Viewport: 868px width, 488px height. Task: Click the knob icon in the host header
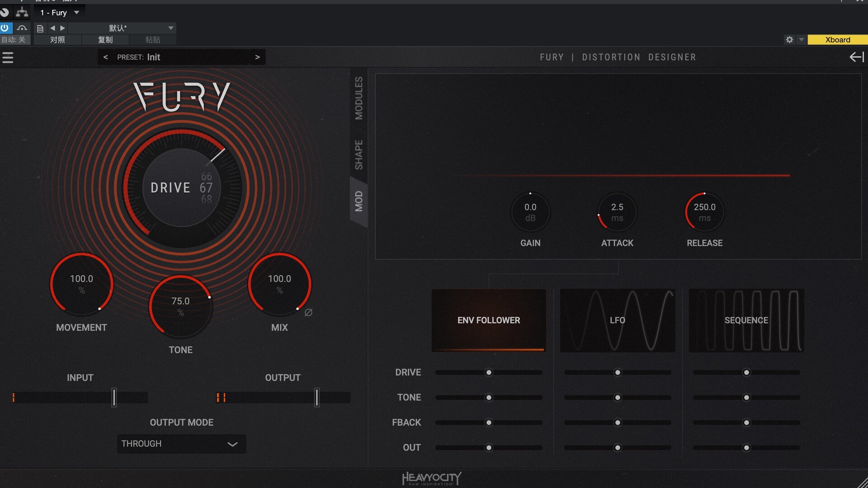point(5,13)
